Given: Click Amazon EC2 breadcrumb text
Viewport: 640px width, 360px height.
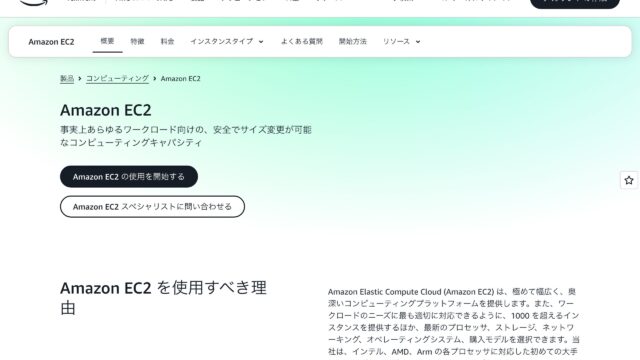Looking at the screenshot, I should click(x=180, y=78).
